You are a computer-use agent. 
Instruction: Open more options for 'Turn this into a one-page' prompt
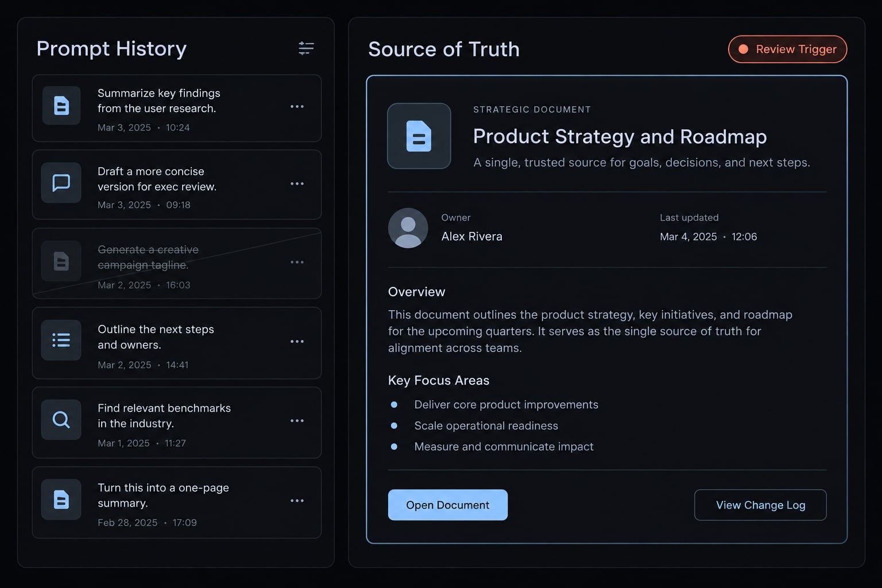[x=297, y=501]
